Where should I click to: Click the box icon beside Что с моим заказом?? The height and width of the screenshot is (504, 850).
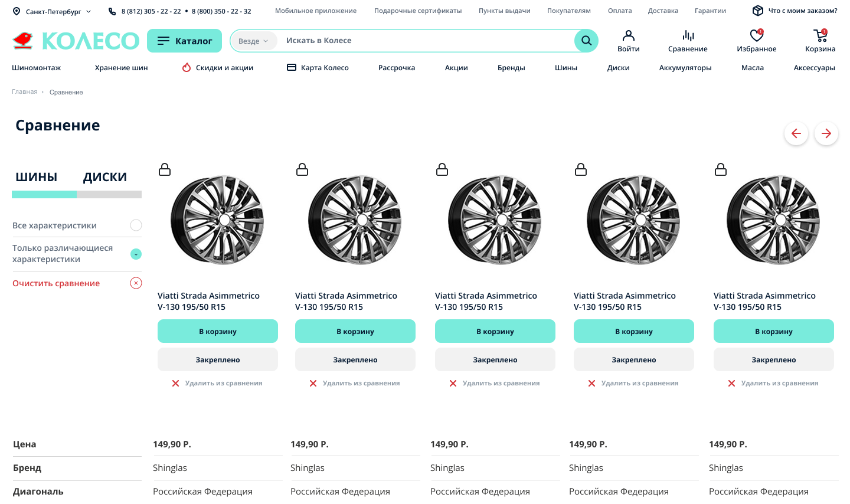[758, 11]
